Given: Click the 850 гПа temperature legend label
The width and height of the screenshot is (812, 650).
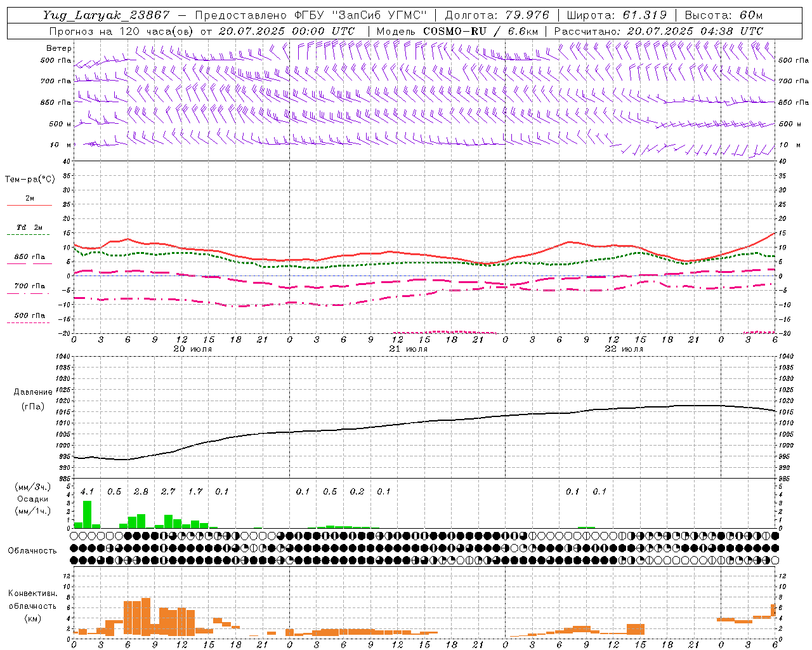Looking at the screenshot, I should (29, 257).
